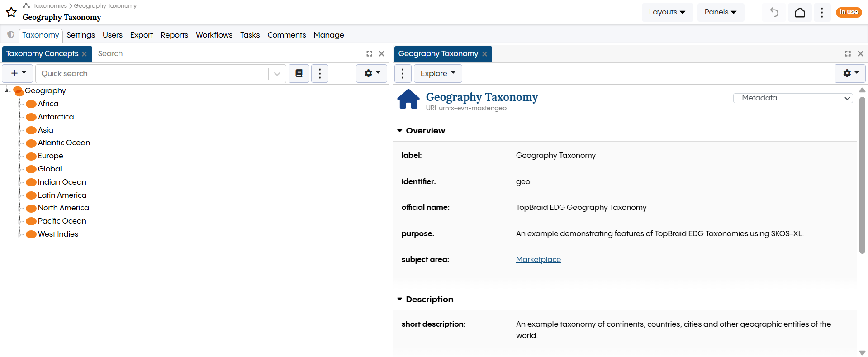Expand the Atlantic Ocean tree node
This screenshot has height=357, width=868.
coord(20,143)
